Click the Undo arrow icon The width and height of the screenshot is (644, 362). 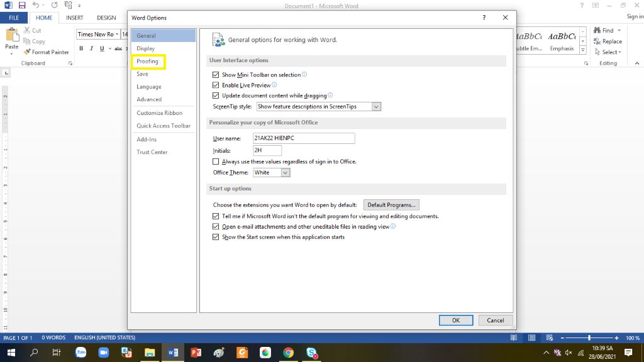point(36,5)
